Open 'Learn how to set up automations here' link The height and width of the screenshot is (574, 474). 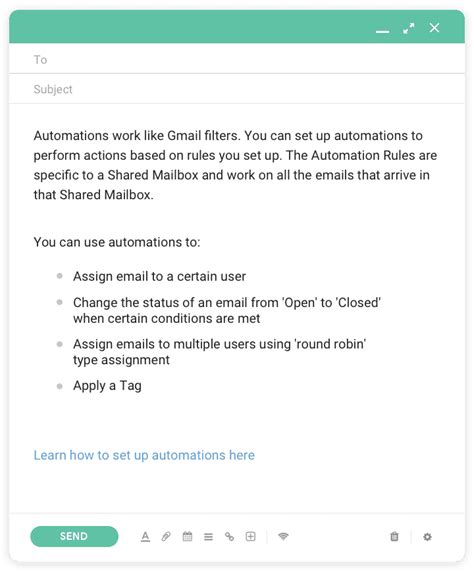click(144, 455)
